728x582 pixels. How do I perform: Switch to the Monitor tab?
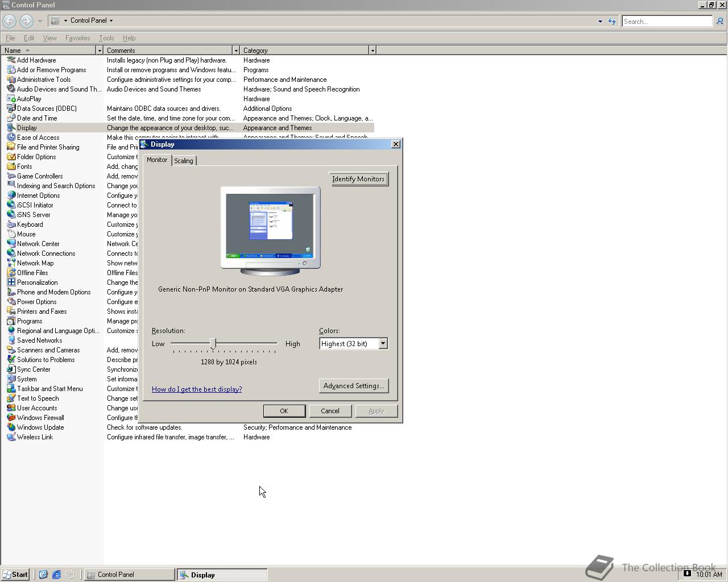(x=157, y=160)
